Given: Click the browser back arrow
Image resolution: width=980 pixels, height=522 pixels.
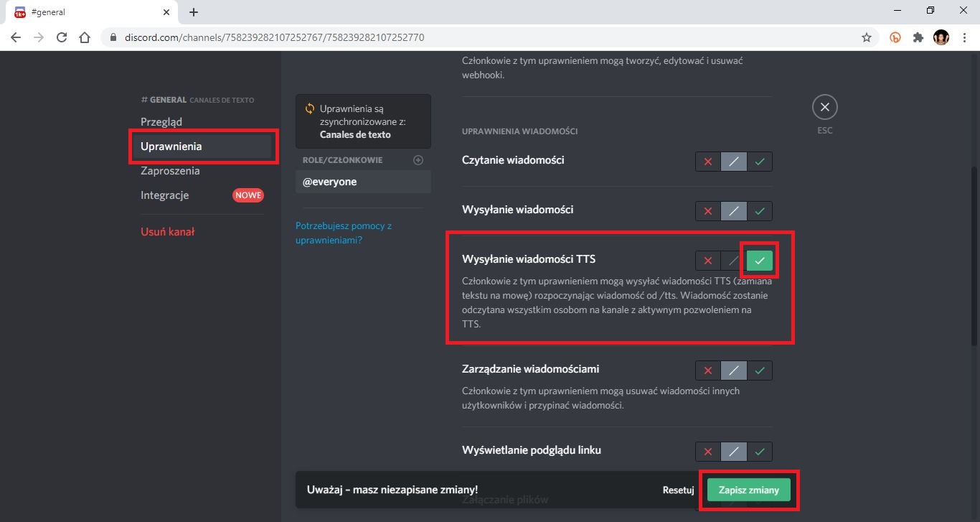Looking at the screenshot, I should click(16, 37).
